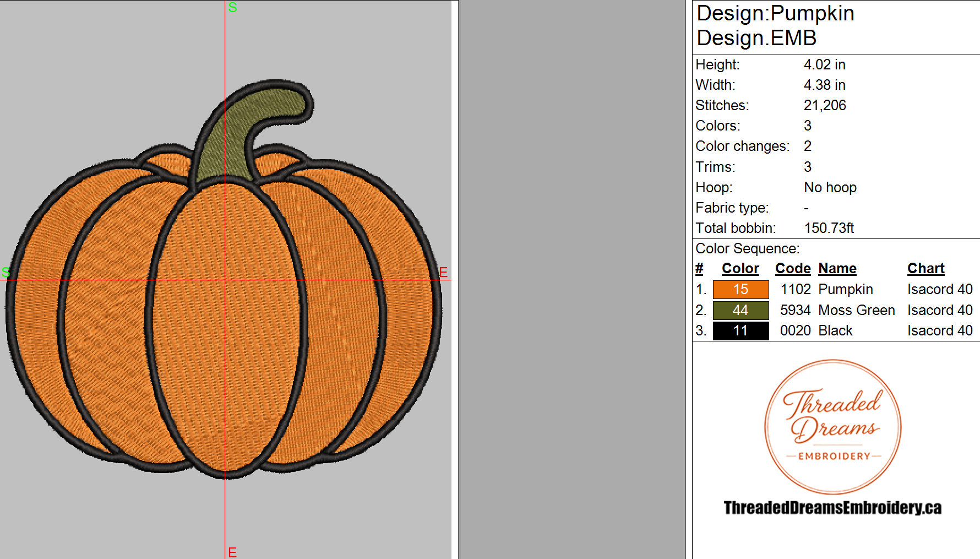
Task: Click the Moss Green color swatch 44
Action: [x=741, y=310]
